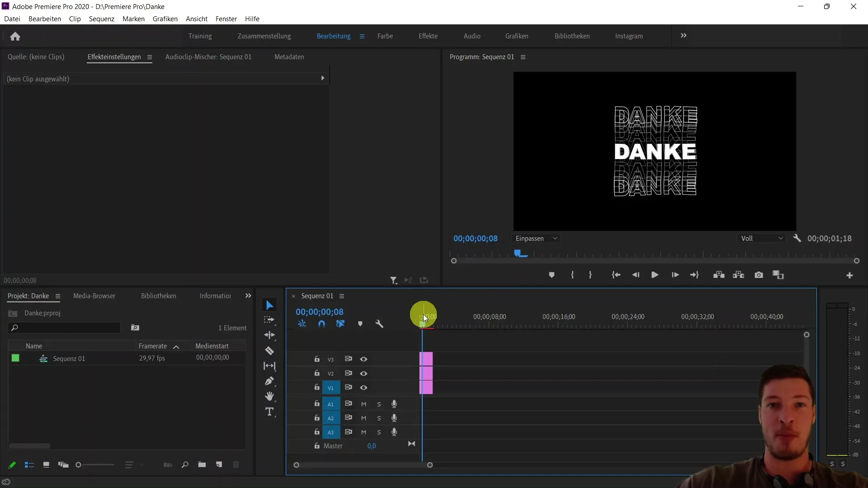This screenshot has width=868, height=488.
Task: Click Mark In button
Action: [572, 275]
